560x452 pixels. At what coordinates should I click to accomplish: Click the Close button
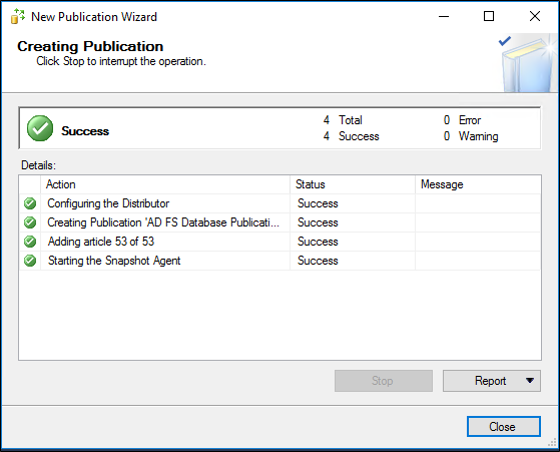tap(504, 427)
